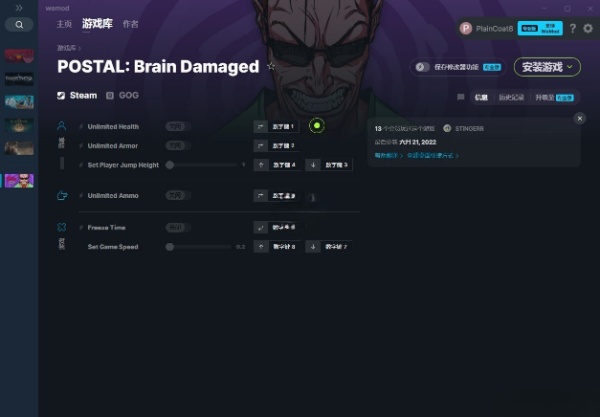600x417 pixels.
Task: Adjust Set Player Jump Height slider
Action: click(x=203, y=165)
